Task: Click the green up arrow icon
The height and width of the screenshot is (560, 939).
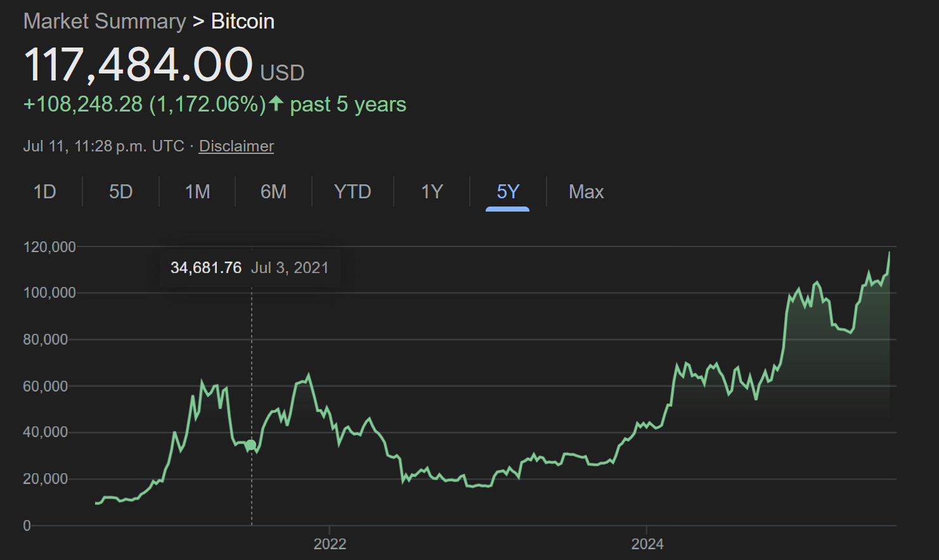Action: (276, 103)
